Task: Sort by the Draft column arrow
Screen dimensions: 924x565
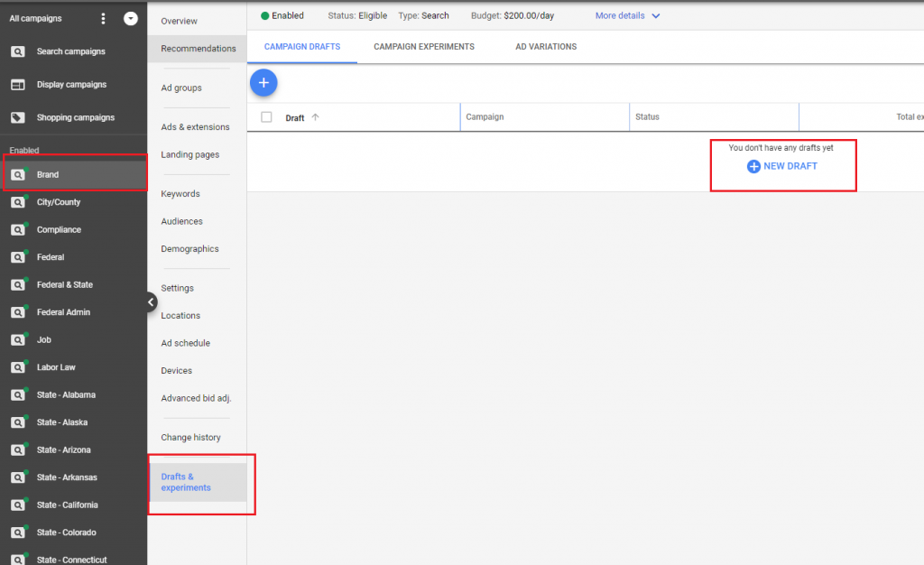Action: [315, 117]
